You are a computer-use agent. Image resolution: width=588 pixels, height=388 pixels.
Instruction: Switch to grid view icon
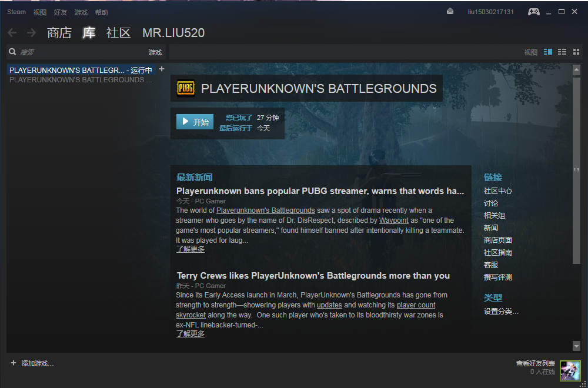(x=576, y=52)
